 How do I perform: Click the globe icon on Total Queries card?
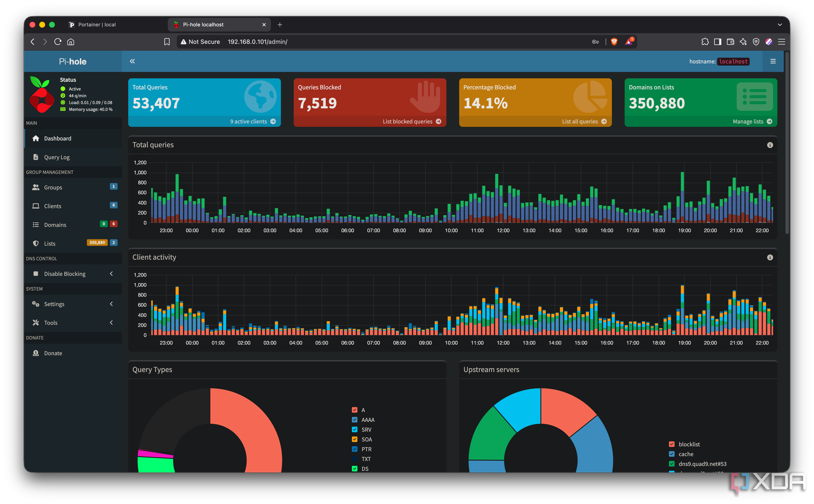click(x=260, y=96)
